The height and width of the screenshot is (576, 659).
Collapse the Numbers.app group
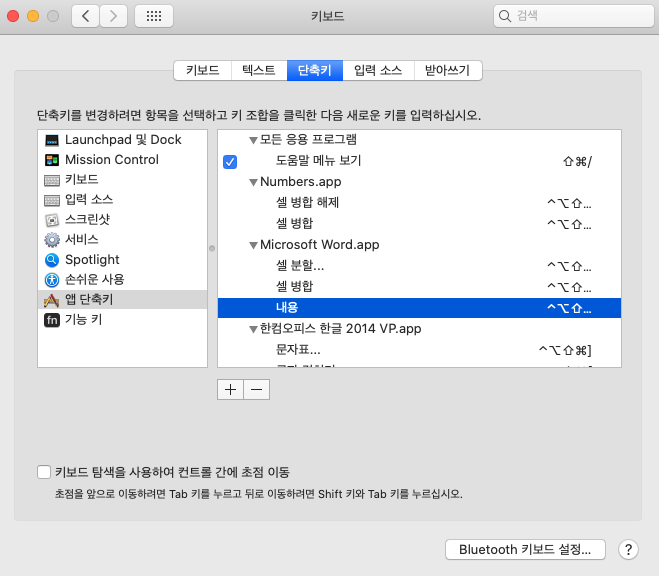click(x=253, y=182)
